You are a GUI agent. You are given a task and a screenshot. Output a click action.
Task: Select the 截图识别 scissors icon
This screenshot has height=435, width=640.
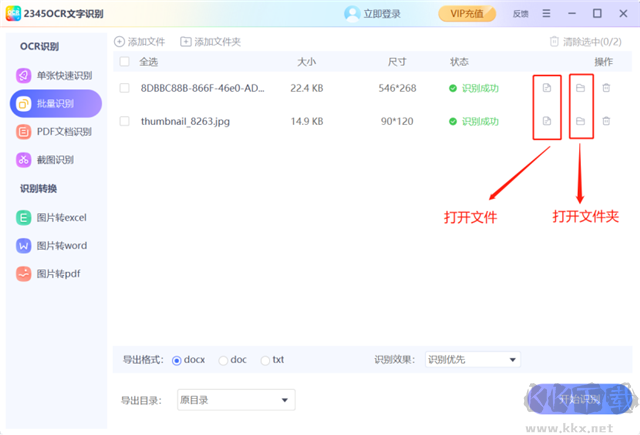coord(23,160)
